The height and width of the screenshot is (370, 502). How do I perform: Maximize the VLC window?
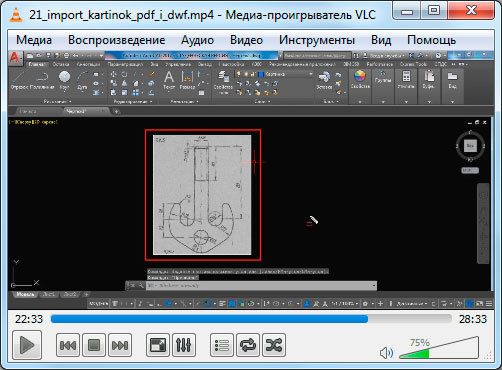pos(434,11)
